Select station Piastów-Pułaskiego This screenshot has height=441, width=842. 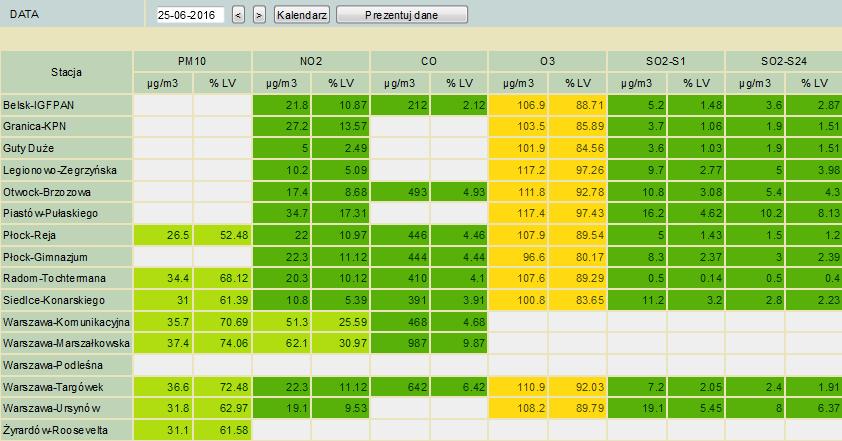pyautogui.click(x=67, y=213)
